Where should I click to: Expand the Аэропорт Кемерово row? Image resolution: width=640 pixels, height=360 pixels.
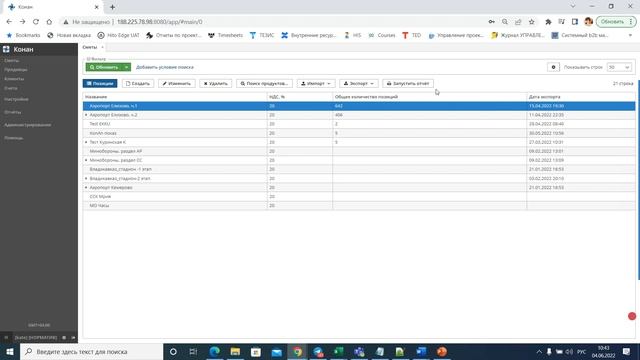tap(86, 187)
